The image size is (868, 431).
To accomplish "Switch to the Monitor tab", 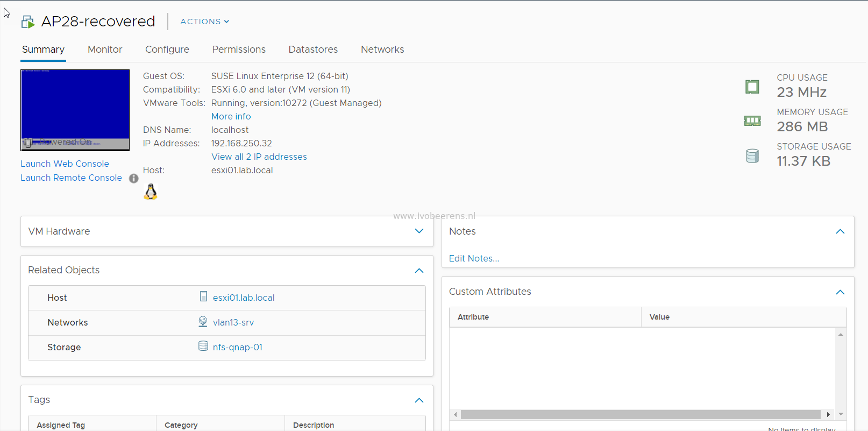I will (x=105, y=50).
